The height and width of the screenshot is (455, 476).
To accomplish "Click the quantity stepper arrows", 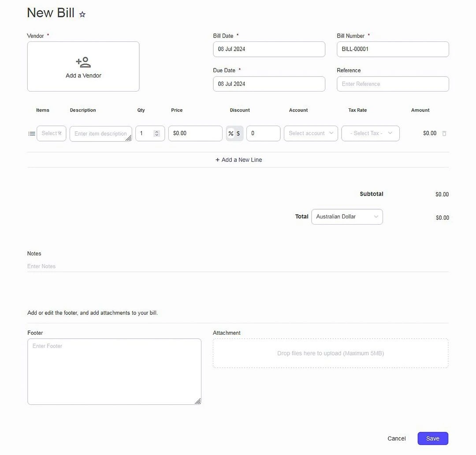I will pyautogui.click(x=156, y=133).
